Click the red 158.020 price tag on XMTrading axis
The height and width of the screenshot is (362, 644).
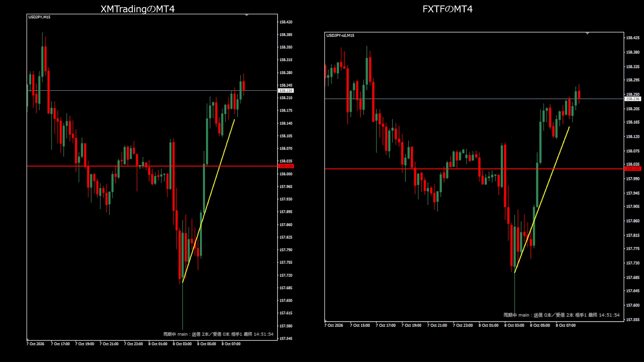[x=286, y=166]
